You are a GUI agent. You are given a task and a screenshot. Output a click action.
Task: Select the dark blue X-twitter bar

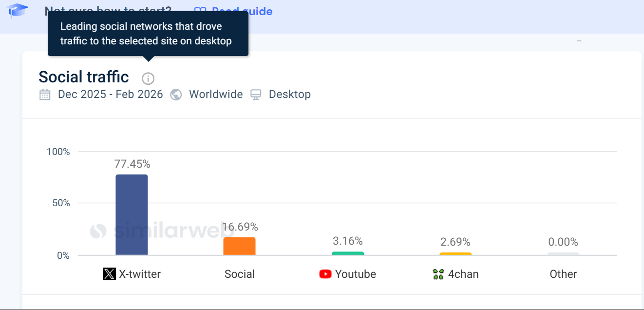(132, 214)
